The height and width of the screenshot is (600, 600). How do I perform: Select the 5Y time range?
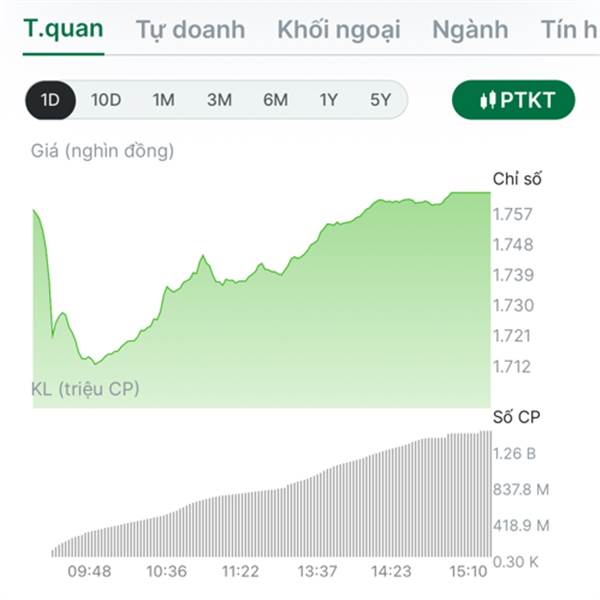pyautogui.click(x=380, y=100)
